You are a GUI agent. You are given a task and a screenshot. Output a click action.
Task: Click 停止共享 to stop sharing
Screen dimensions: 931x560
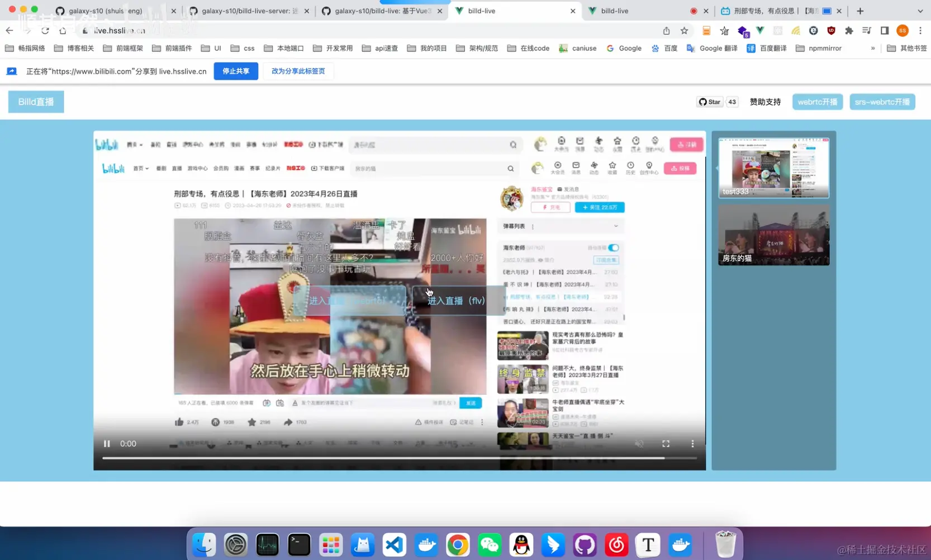[236, 71]
